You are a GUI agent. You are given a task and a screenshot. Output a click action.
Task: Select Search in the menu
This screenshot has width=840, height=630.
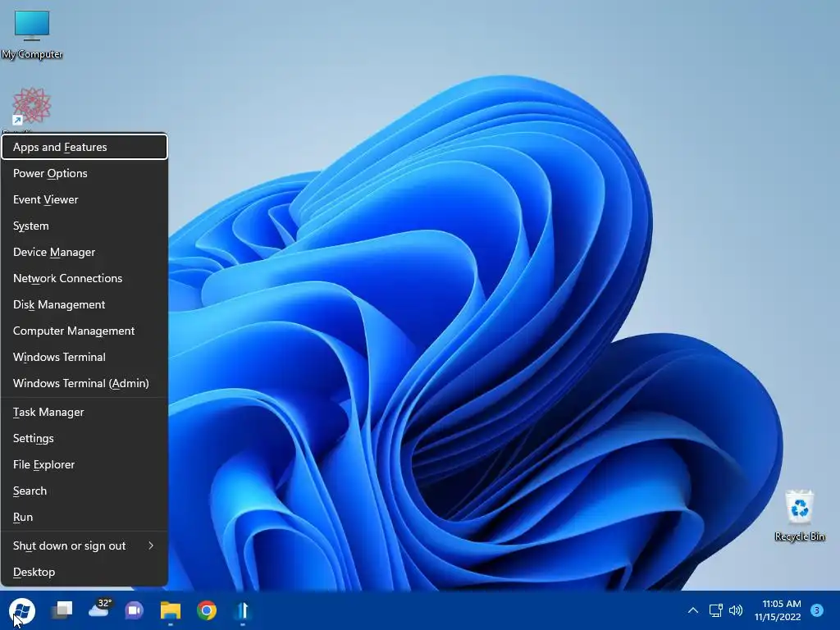coord(84,491)
